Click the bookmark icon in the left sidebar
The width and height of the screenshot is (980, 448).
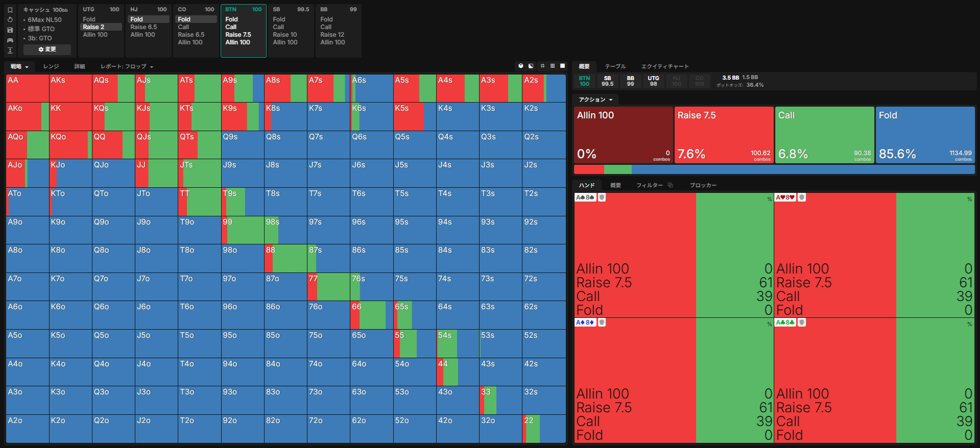pyautogui.click(x=10, y=10)
